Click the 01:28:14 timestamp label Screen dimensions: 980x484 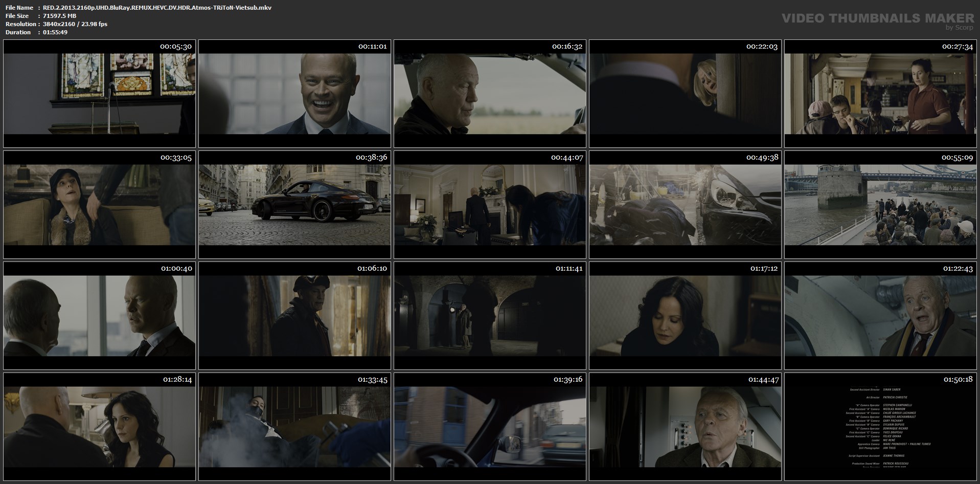[x=177, y=380]
